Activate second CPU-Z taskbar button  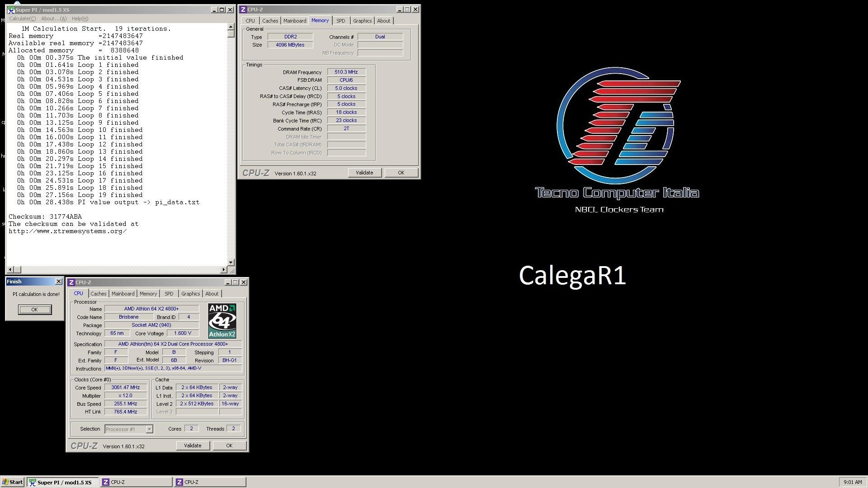point(210,482)
